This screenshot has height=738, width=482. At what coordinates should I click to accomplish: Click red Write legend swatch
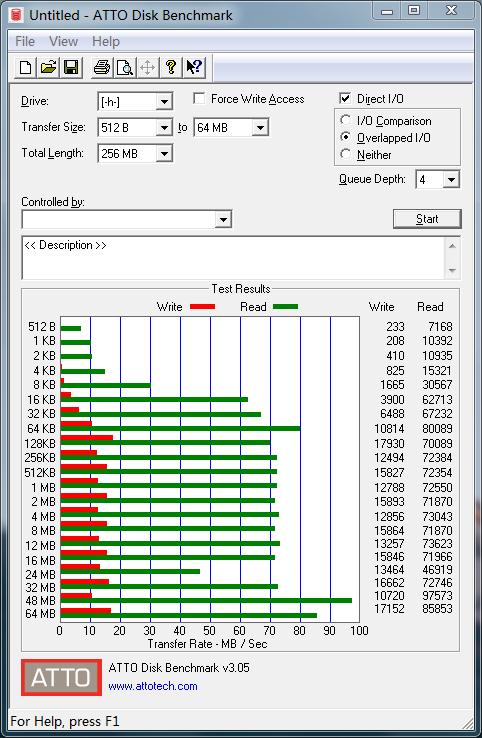[x=202, y=307]
